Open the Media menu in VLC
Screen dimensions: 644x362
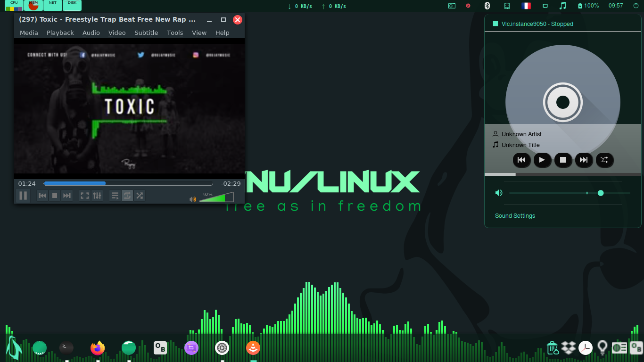(29, 33)
